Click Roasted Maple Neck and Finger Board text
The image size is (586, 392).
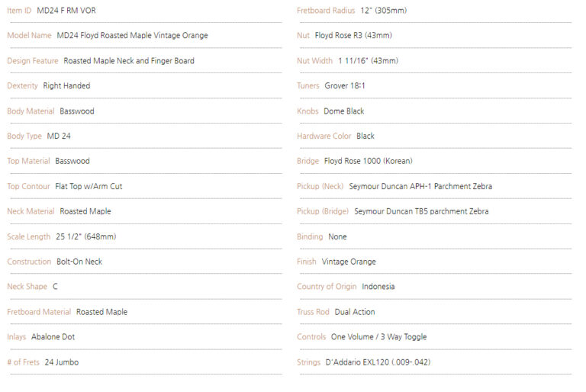coord(129,60)
